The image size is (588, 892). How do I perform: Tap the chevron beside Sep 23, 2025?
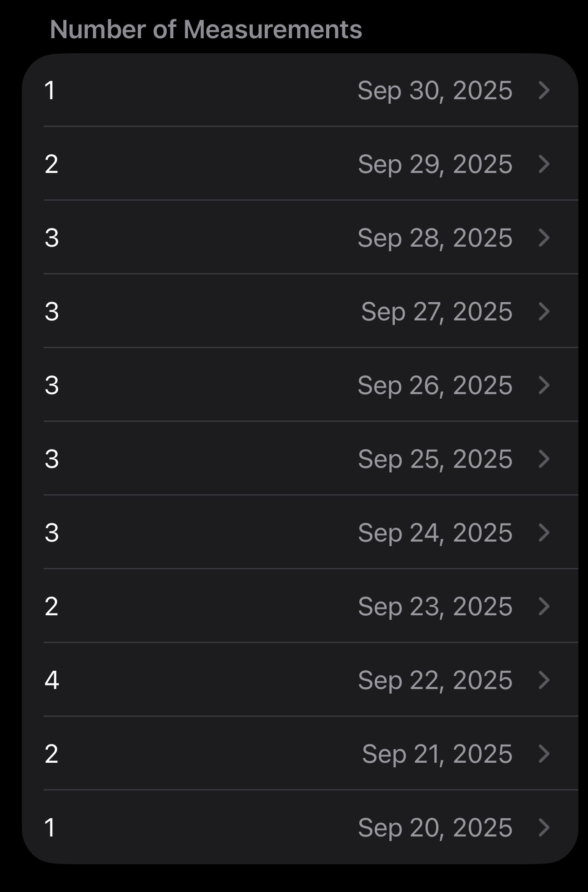pyautogui.click(x=544, y=606)
